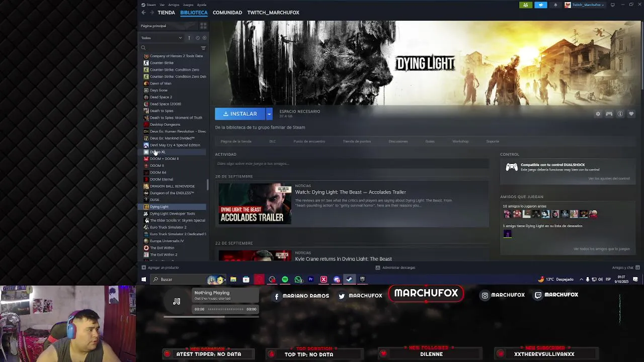Click the INSTALAR button
The image size is (644, 362).
(240, 114)
